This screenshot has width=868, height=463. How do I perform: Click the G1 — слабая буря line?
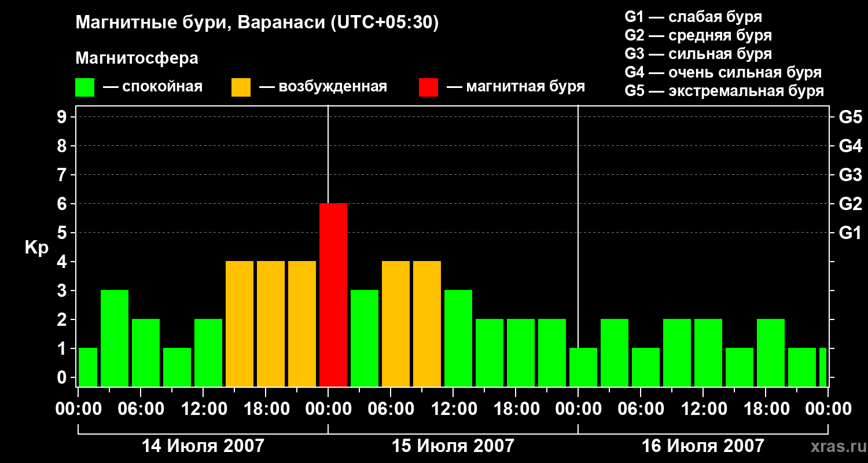693,17
